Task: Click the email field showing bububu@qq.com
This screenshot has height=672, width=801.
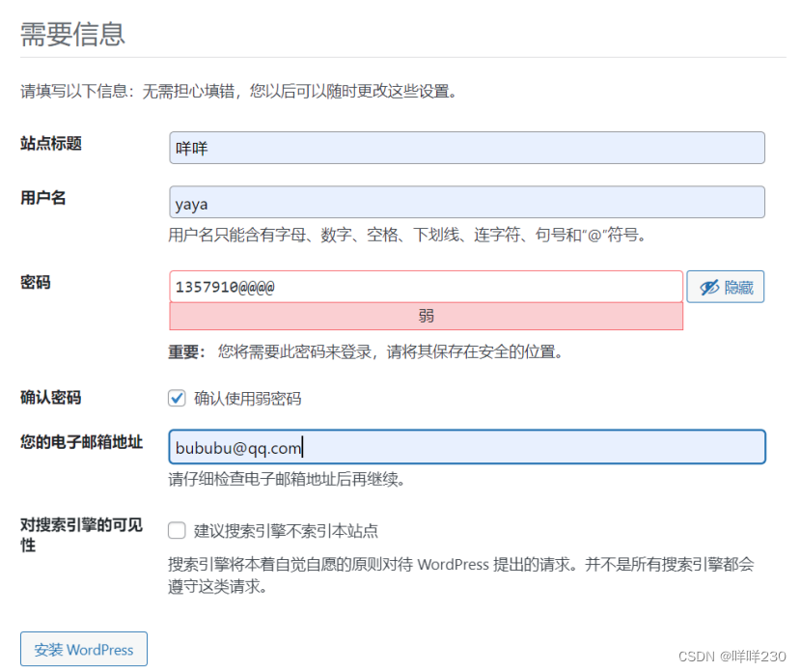Action: (x=466, y=446)
